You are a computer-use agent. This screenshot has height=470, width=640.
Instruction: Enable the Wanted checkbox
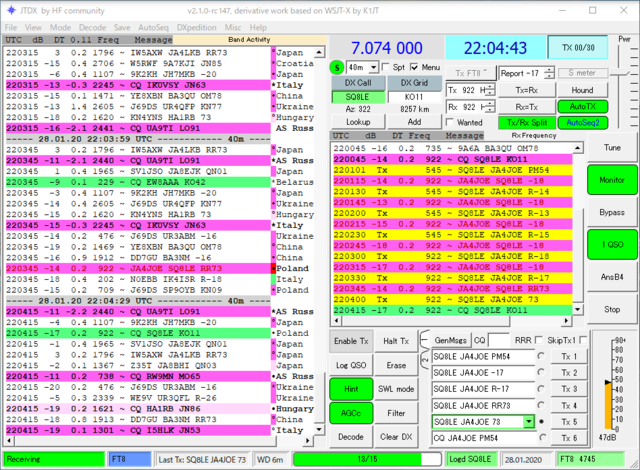click(450, 122)
